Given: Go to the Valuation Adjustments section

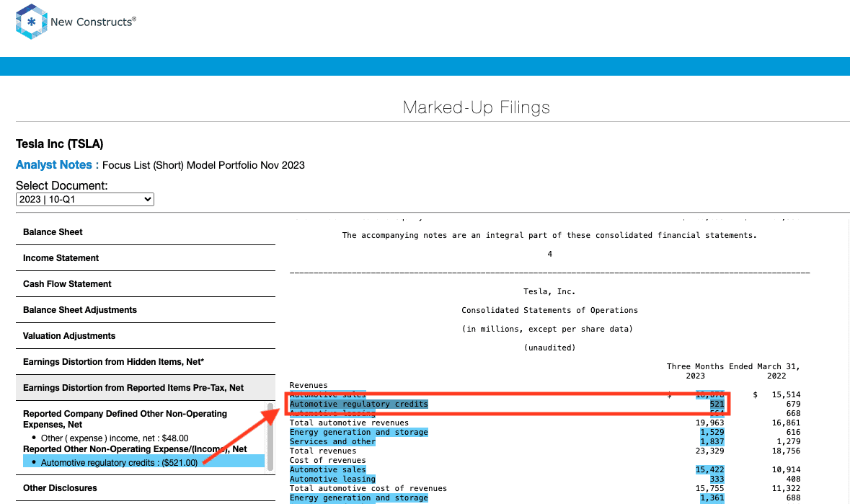Looking at the screenshot, I should tap(146, 336).
